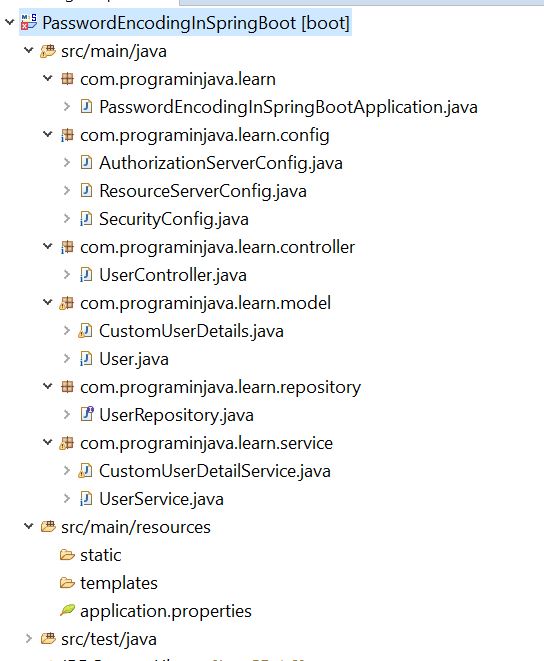Click the package icon for com.programinjava.learn.config
Image resolution: width=544 pixels, height=661 pixels.
click(x=67, y=135)
